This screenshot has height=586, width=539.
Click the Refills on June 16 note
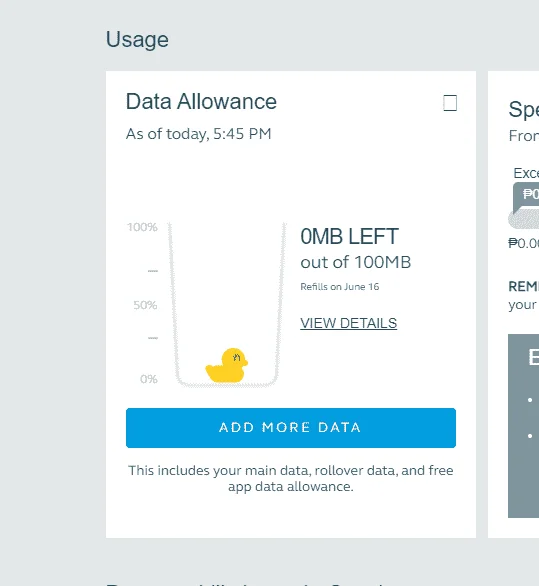click(339, 287)
